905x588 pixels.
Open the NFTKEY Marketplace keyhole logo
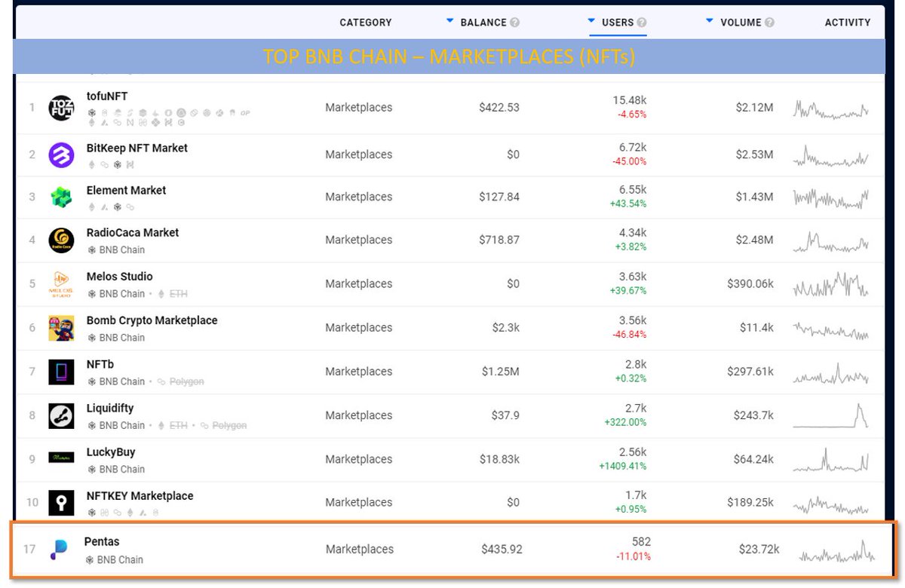[x=61, y=503]
